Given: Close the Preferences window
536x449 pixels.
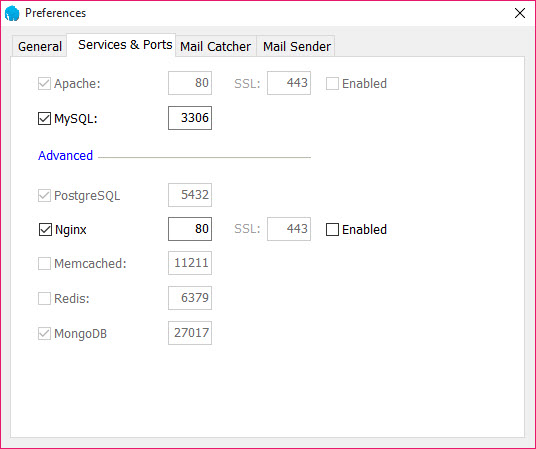Looking at the screenshot, I should (520, 13).
